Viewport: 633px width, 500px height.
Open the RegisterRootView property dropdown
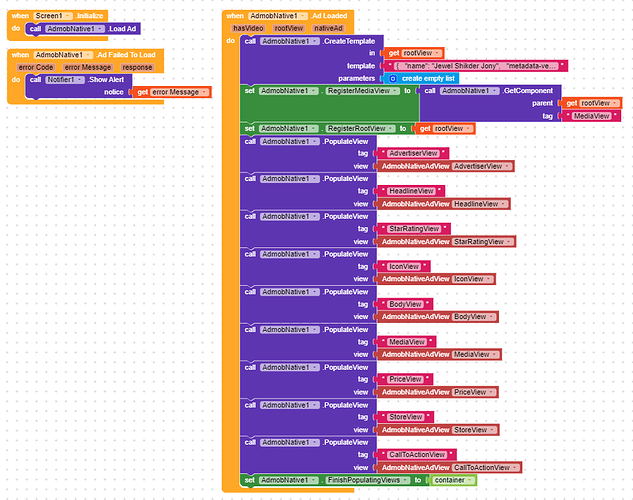click(361, 129)
